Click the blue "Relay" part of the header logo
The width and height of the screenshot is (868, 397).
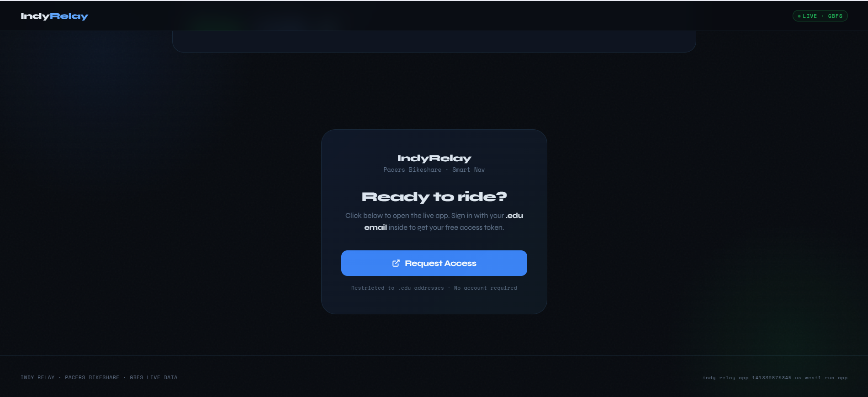pyautogui.click(x=69, y=16)
